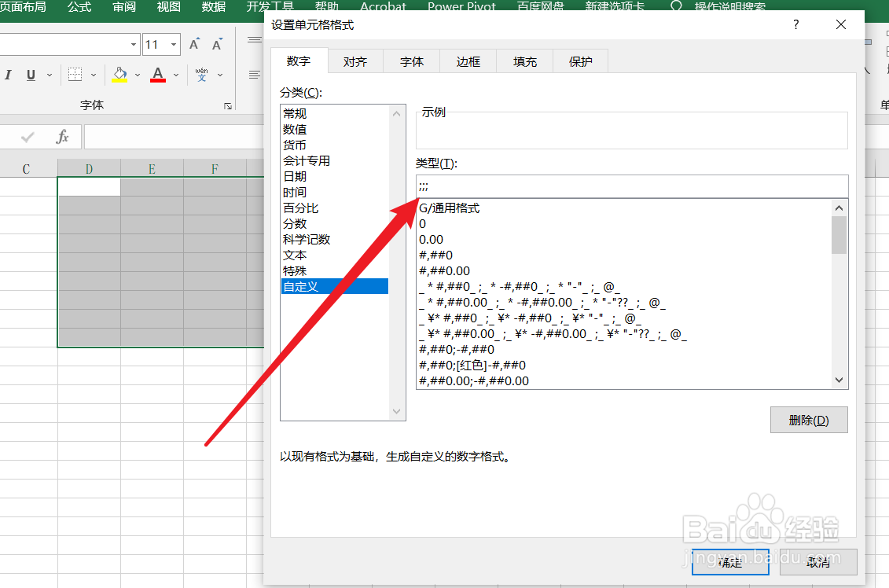Switch to the 边框 tab
The image size is (889, 588).
(x=468, y=60)
